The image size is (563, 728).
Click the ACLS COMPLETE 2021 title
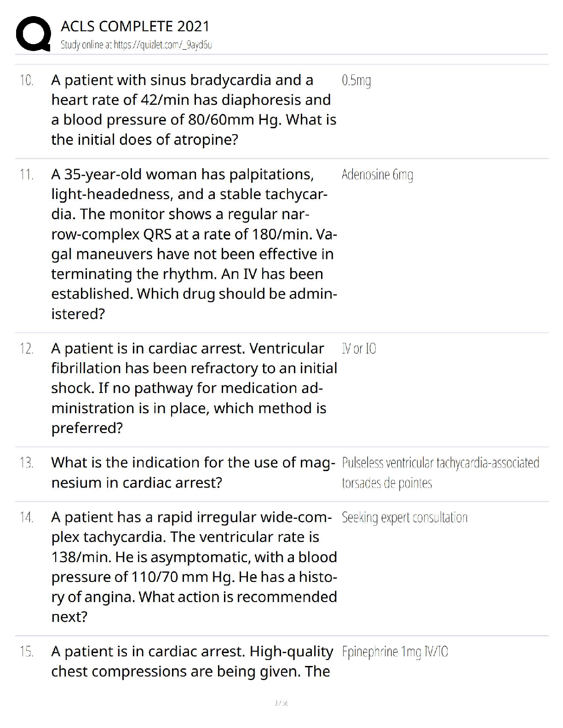click(135, 26)
